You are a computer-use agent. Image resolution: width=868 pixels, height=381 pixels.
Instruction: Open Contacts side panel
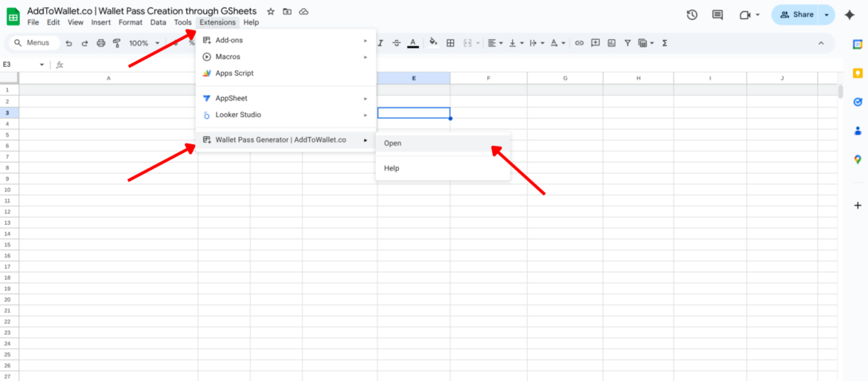click(x=858, y=131)
